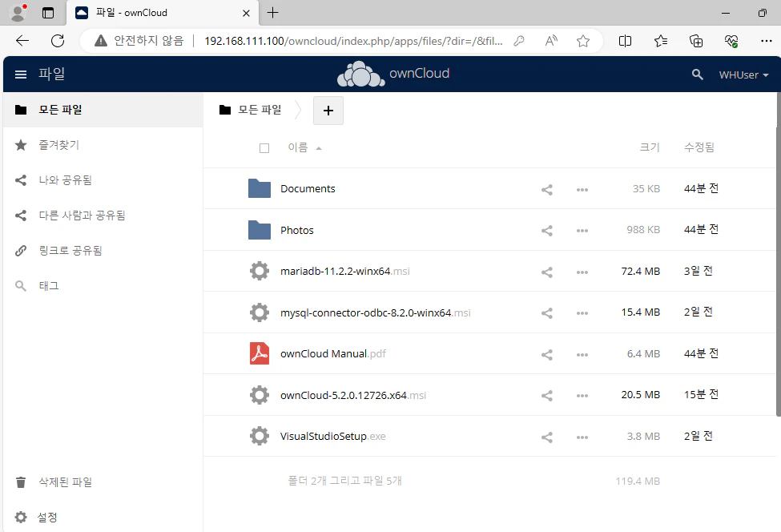Screen dimensions: 781x532
Task: Click mariadb-11.2.2-winx64.msi file name
Action: 344,272
